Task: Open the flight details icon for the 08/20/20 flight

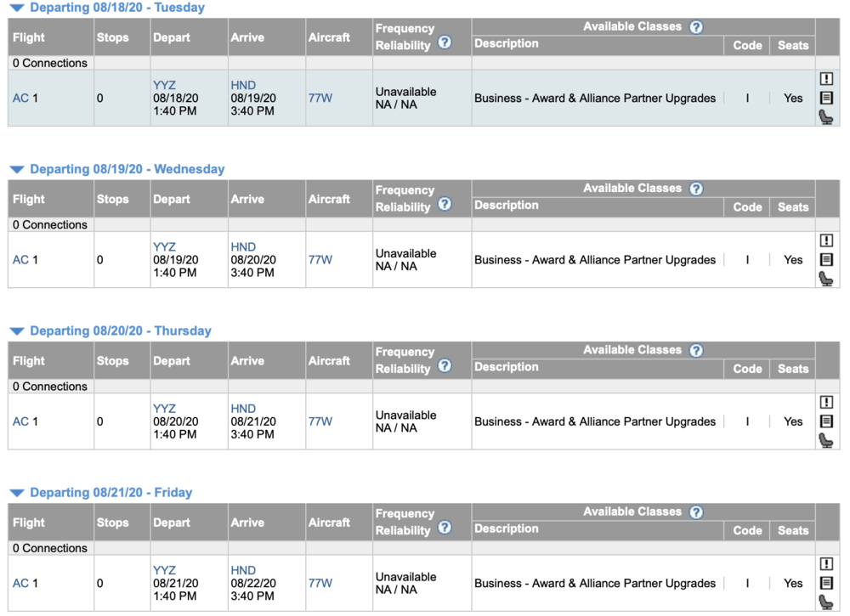Action: [826, 421]
